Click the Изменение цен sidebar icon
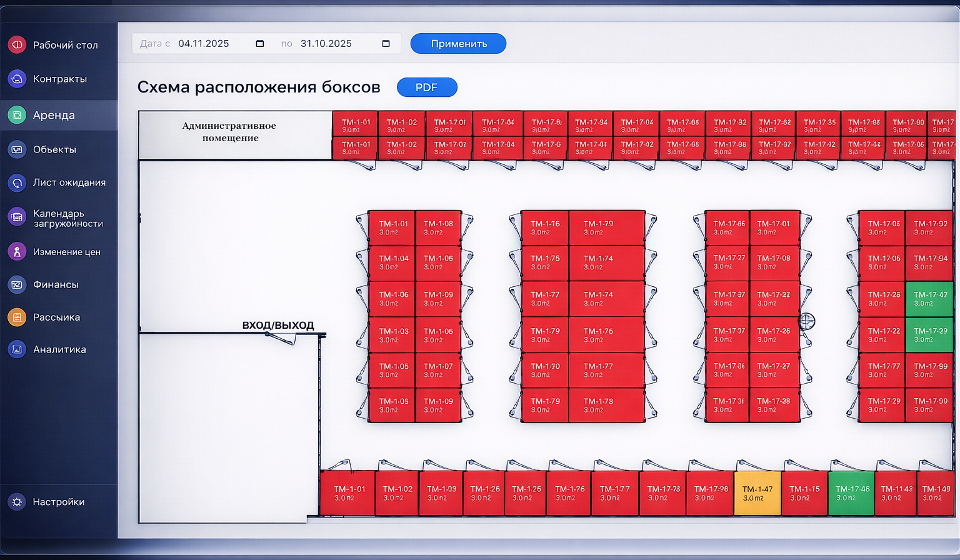The height and width of the screenshot is (560, 960). click(17, 251)
